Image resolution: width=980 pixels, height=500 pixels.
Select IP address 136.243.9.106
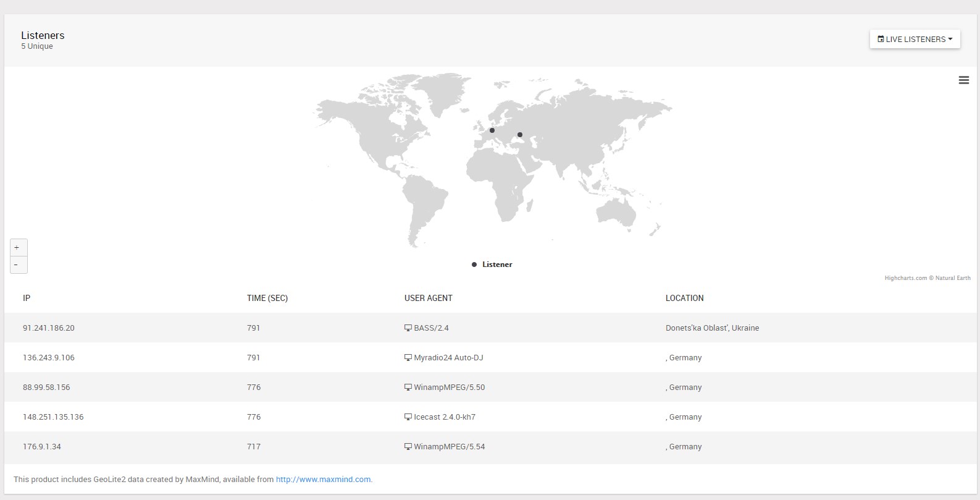pos(49,357)
